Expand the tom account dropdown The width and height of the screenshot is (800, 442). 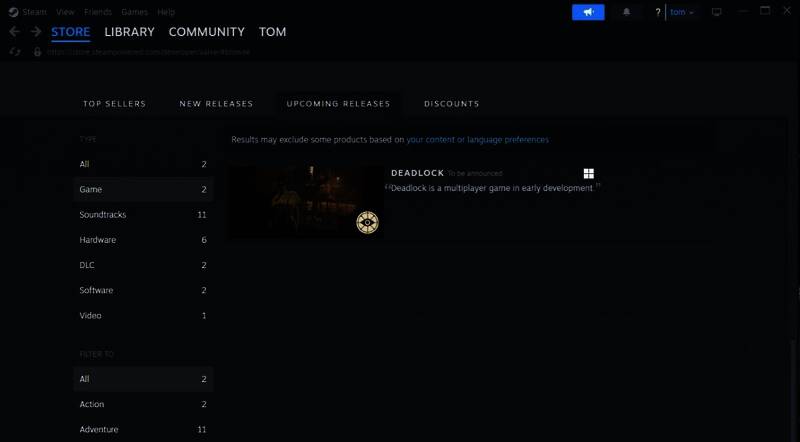682,12
